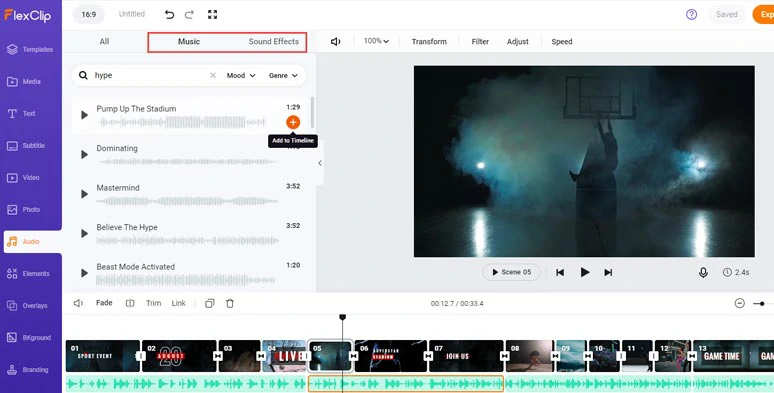Open the help question mark icon
Screen dimensions: 774x393
(692, 14)
